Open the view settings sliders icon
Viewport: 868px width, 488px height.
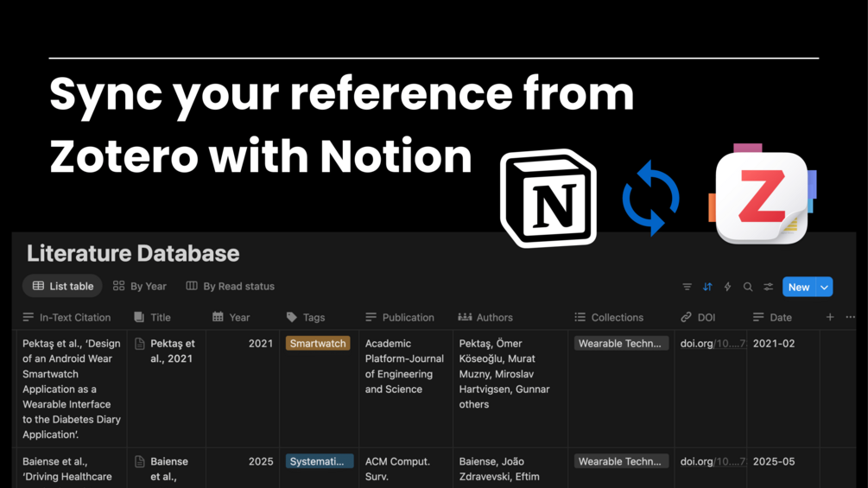pos(769,287)
